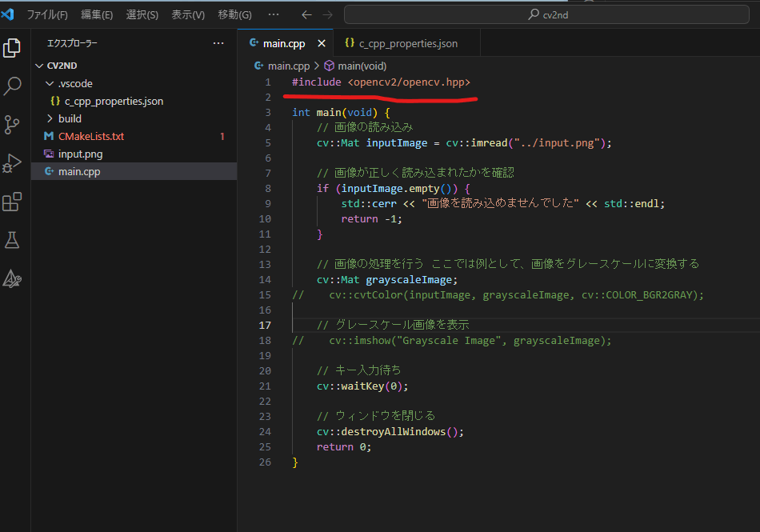This screenshot has width=760, height=532.
Task: Open the 選択(S) menu
Action: pyautogui.click(x=142, y=15)
